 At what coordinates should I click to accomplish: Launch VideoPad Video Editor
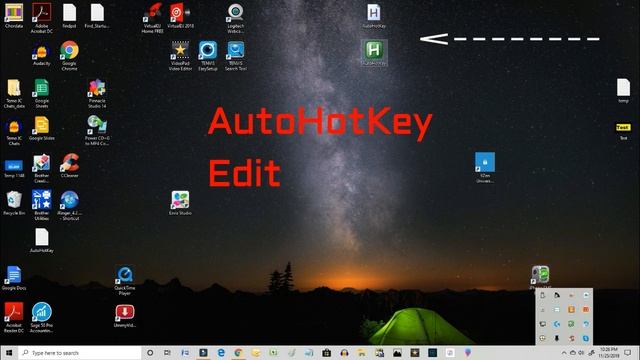tap(180, 56)
